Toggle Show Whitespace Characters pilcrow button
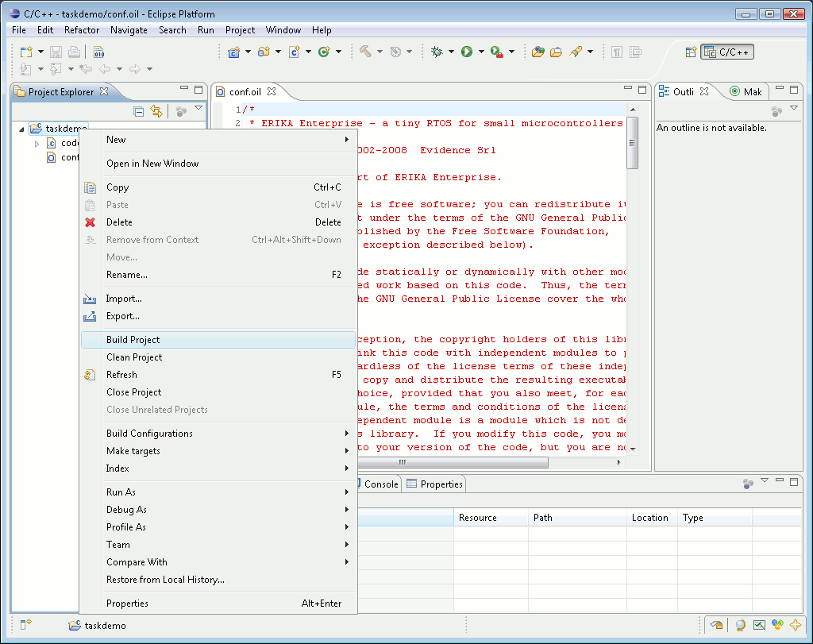The width and height of the screenshot is (813, 644). (x=617, y=52)
